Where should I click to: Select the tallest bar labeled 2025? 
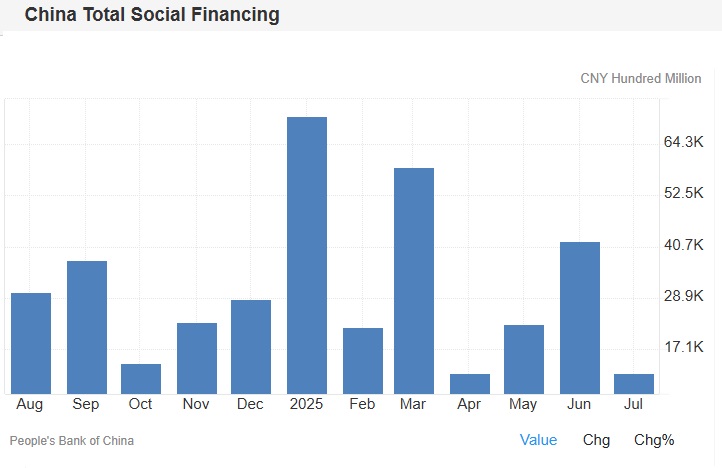point(307,255)
